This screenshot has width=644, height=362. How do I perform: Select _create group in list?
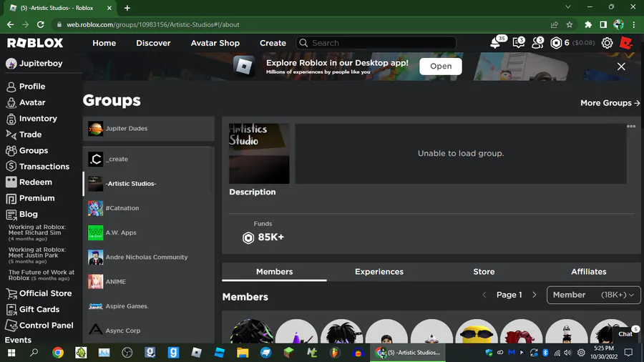(x=147, y=160)
